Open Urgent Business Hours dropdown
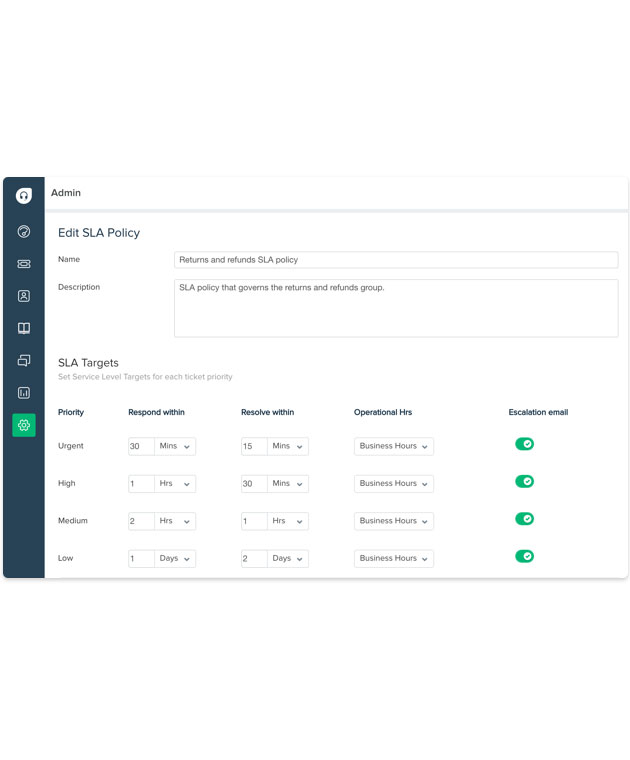 click(394, 446)
